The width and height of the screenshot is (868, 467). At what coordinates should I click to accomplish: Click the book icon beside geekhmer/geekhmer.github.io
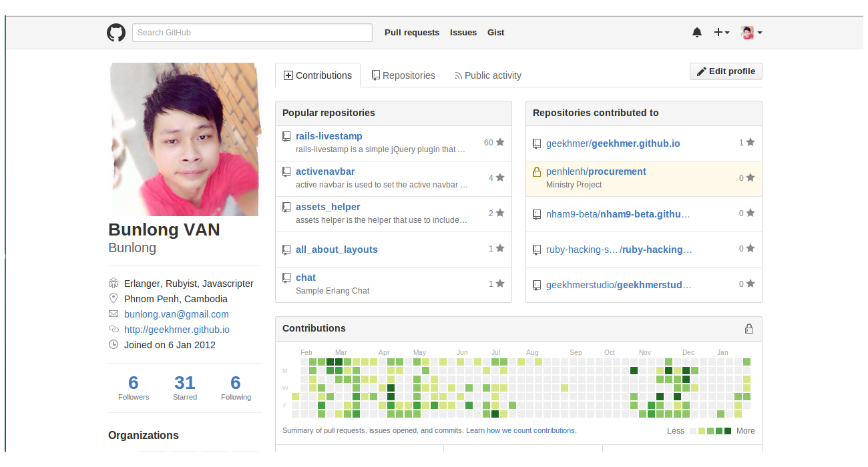(x=537, y=143)
